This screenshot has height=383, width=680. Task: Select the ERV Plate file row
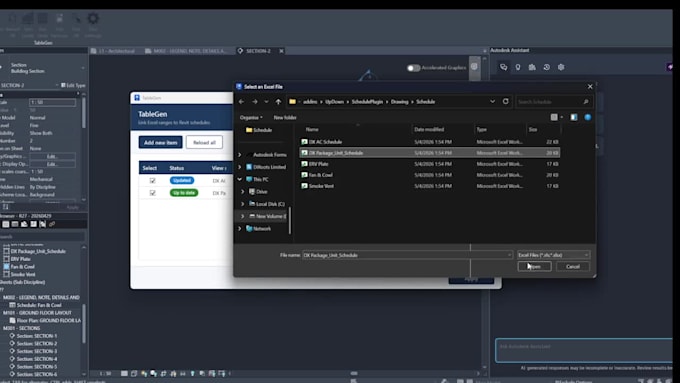coord(429,164)
